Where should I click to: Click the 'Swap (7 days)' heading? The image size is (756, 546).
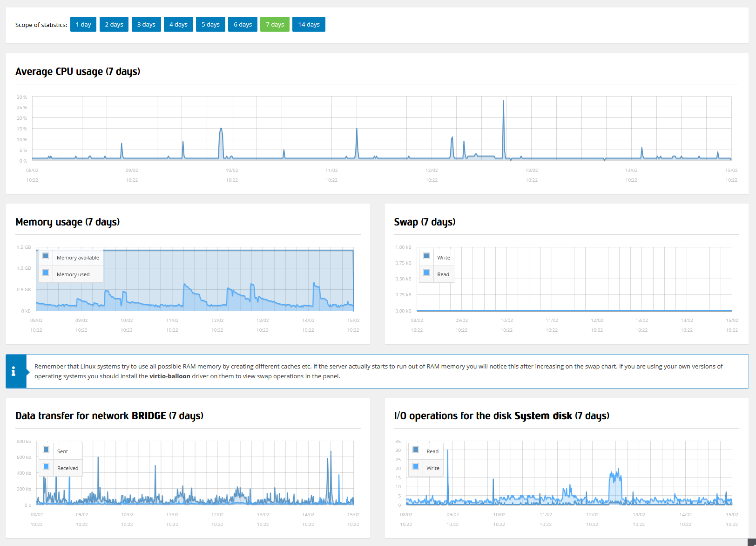[425, 222]
